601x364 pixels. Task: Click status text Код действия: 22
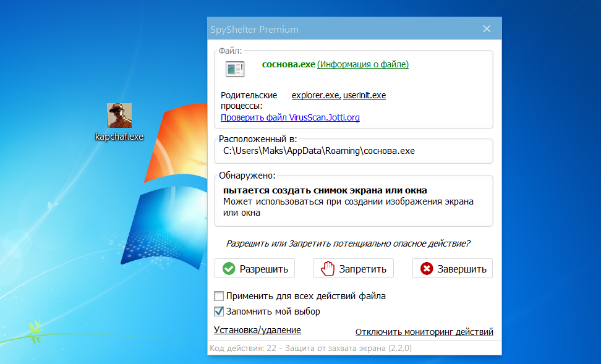tap(243, 349)
